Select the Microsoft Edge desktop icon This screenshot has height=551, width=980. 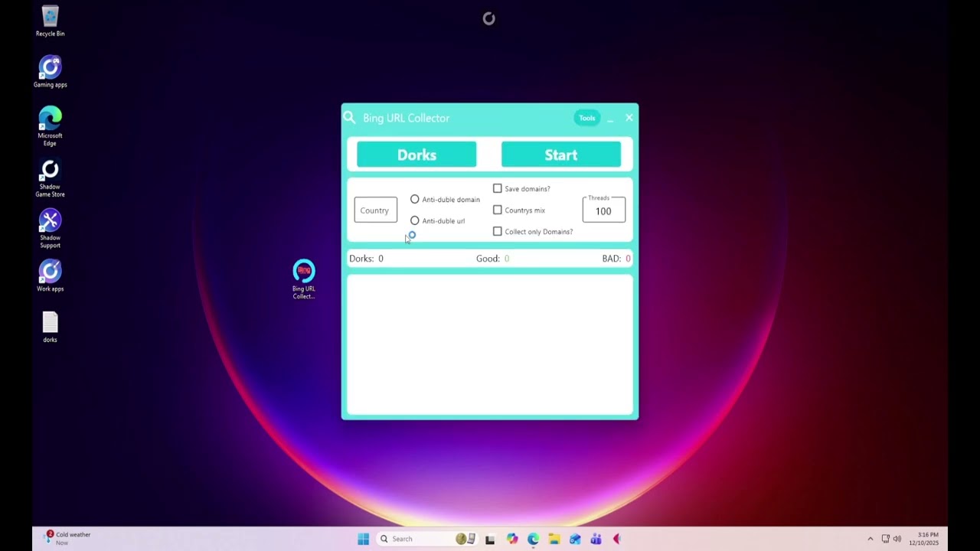50,126
